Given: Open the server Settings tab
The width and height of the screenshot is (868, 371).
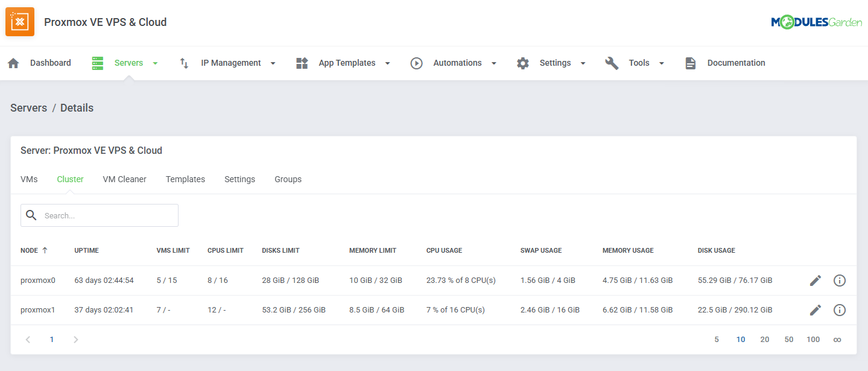Looking at the screenshot, I should pyautogui.click(x=239, y=179).
